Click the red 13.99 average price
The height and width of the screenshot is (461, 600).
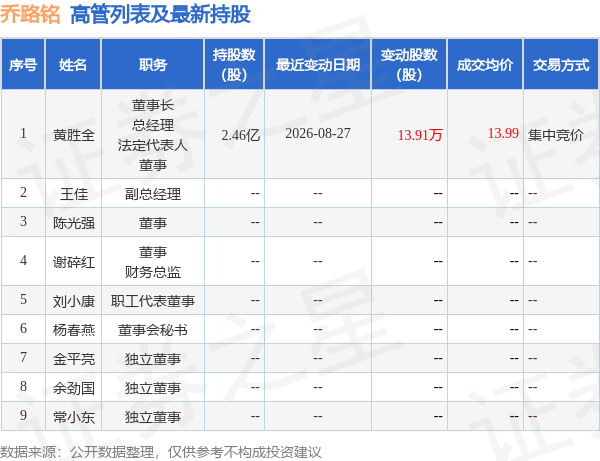(503, 133)
